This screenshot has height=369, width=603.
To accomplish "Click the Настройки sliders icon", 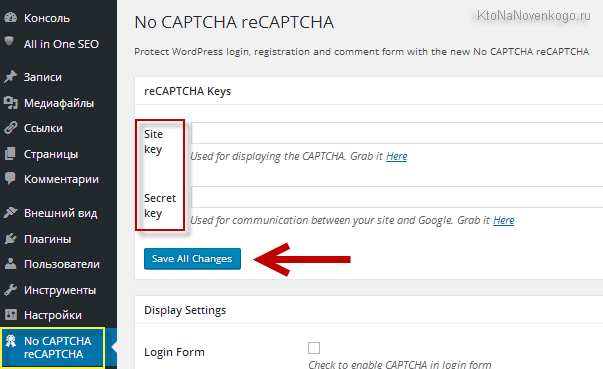I will point(10,315).
